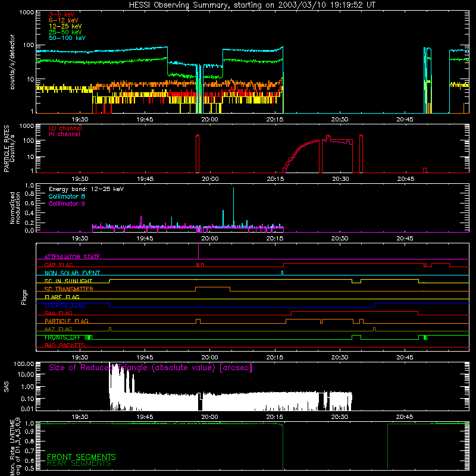Click the 19:30 tick under the count-rate plot
Viewport: 476px width, 476px height.
(x=80, y=120)
